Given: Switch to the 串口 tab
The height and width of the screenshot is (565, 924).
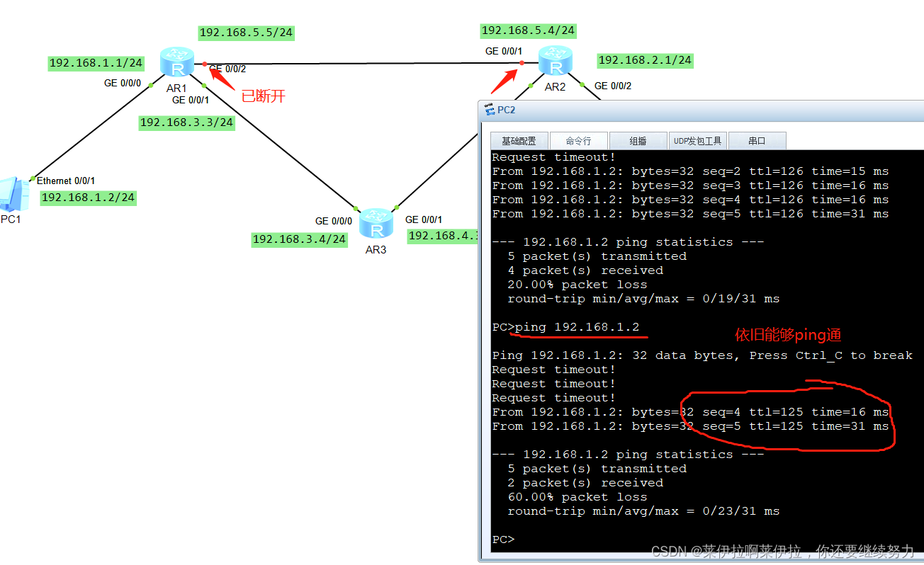Looking at the screenshot, I should click(x=757, y=141).
